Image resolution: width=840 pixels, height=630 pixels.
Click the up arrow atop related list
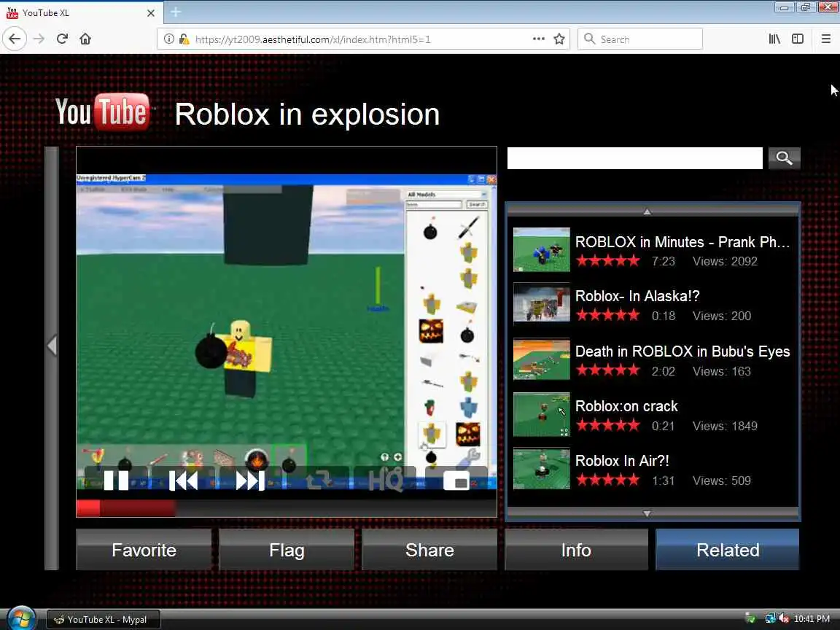tap(647, 211)
